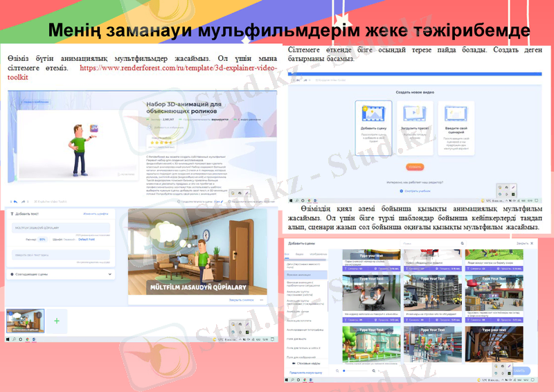Screen dimensions: 554x392
Task: Close the Добавить сцены dialog with X
Action: pyautogui.click(x=532, y=244)
